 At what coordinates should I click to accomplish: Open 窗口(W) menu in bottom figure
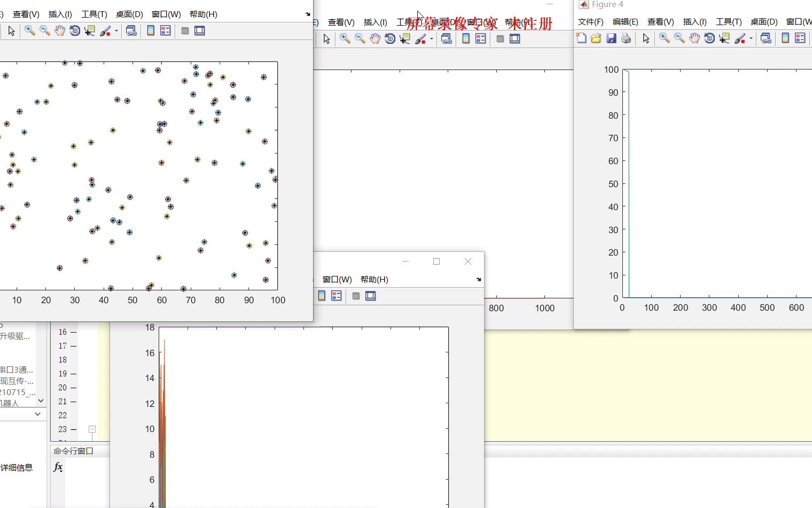337,280
